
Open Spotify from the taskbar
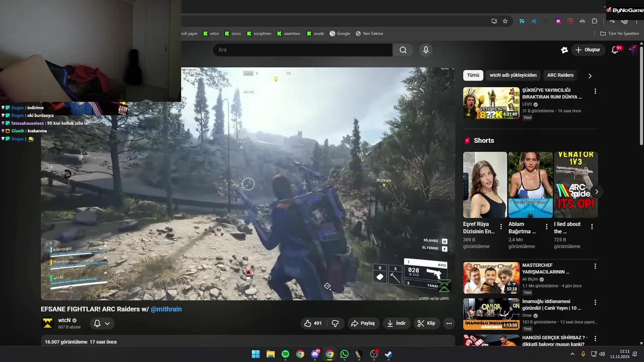tap(285, 354)
